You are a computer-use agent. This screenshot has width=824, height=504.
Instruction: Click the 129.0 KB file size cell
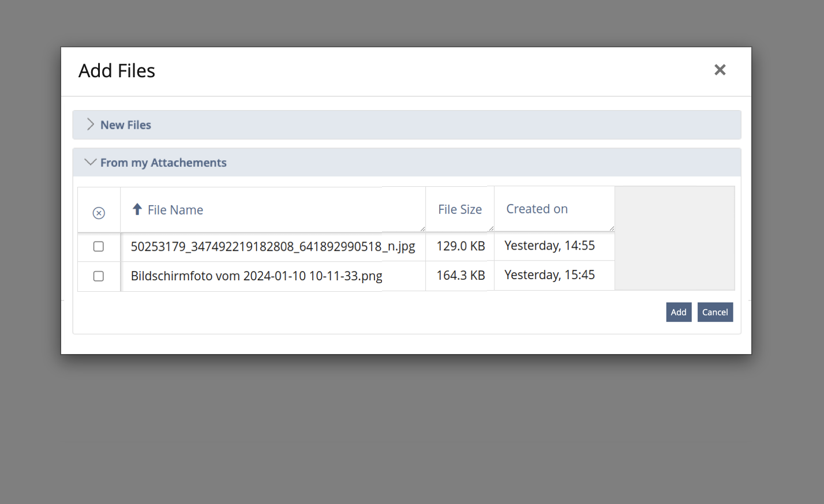tap(460, 246)
